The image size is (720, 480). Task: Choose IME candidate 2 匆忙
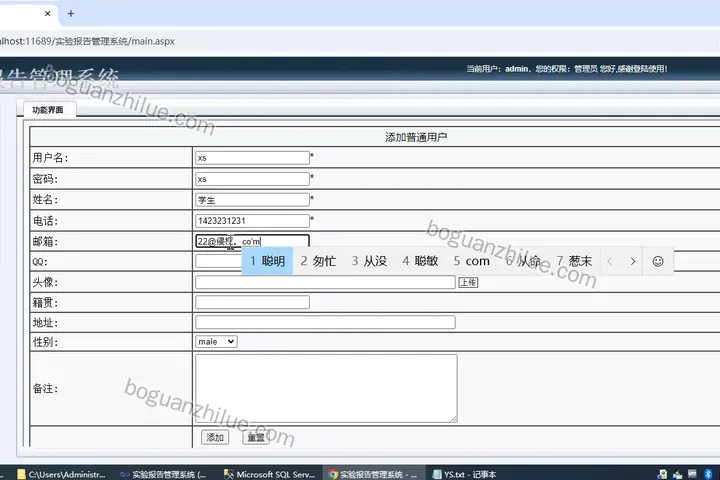[x=318, y=261]
